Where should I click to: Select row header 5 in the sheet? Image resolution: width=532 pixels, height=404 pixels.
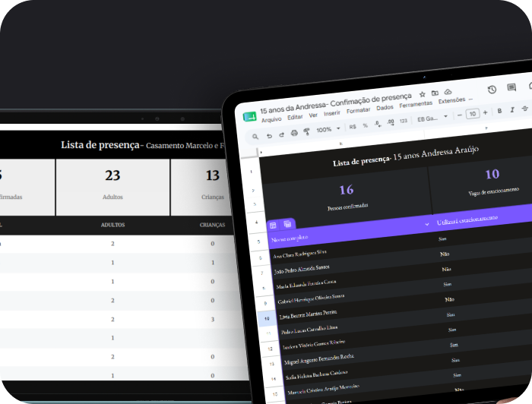(258, 241)
